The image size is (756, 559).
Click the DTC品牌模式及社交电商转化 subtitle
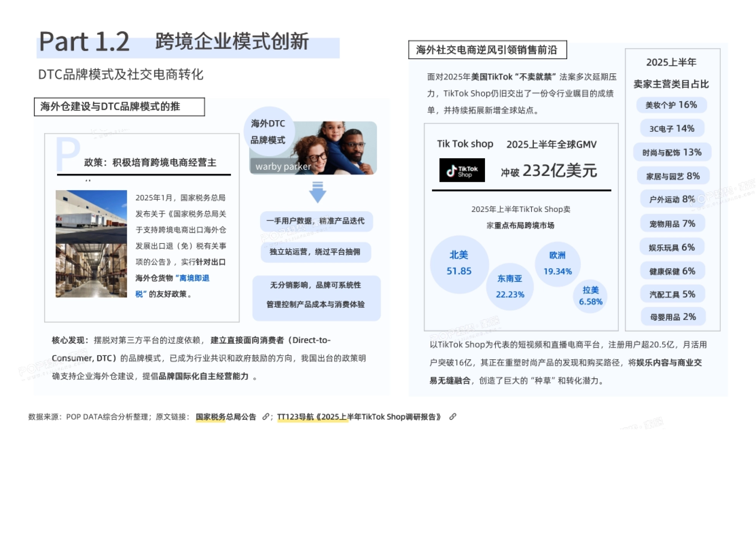tap(121, 74)
